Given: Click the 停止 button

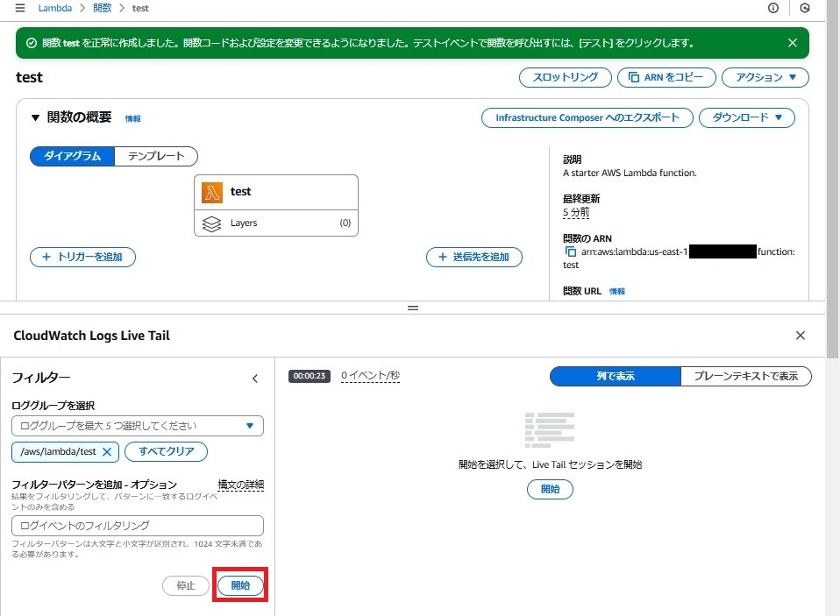Looking at the screenshot, I should 186,585.
